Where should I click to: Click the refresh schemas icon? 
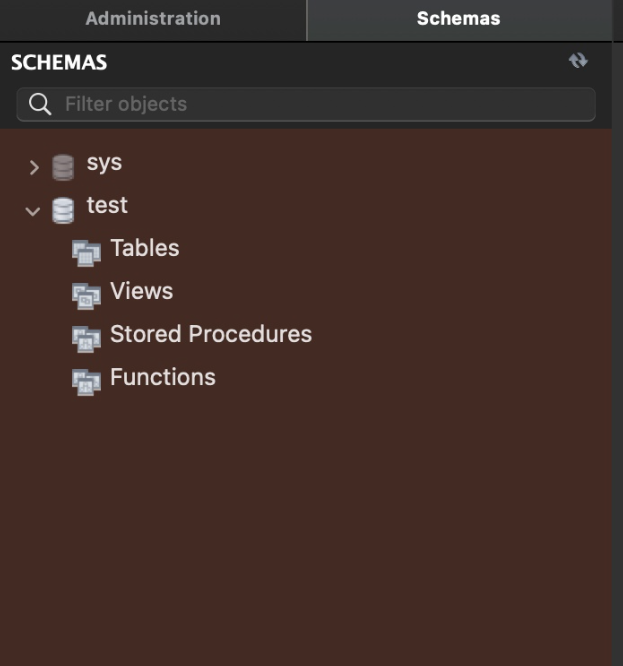[578, 61]
